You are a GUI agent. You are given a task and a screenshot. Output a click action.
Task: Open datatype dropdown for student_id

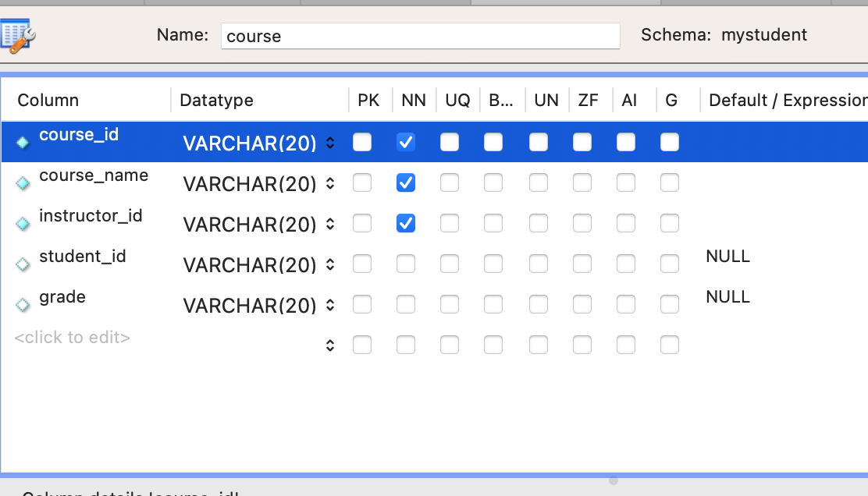coord(330,264)
